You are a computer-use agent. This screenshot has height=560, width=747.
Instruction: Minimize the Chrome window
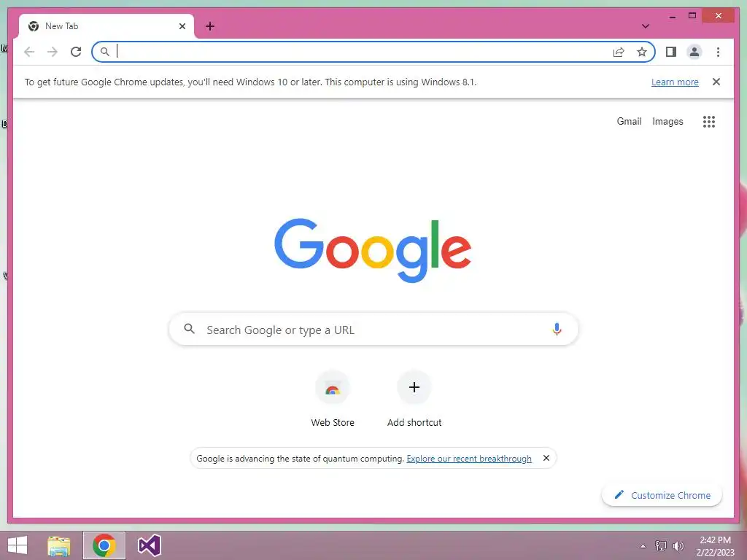pos(673,16)
